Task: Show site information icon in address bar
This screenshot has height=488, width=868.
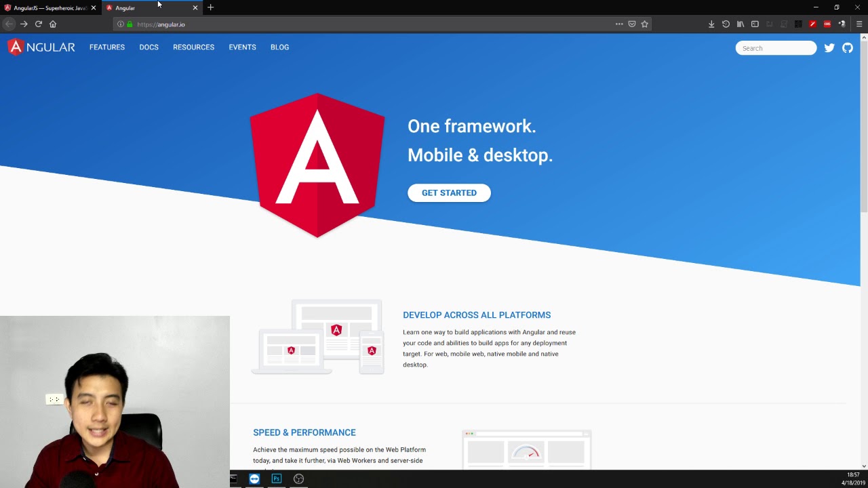Action: pos(121,24)
